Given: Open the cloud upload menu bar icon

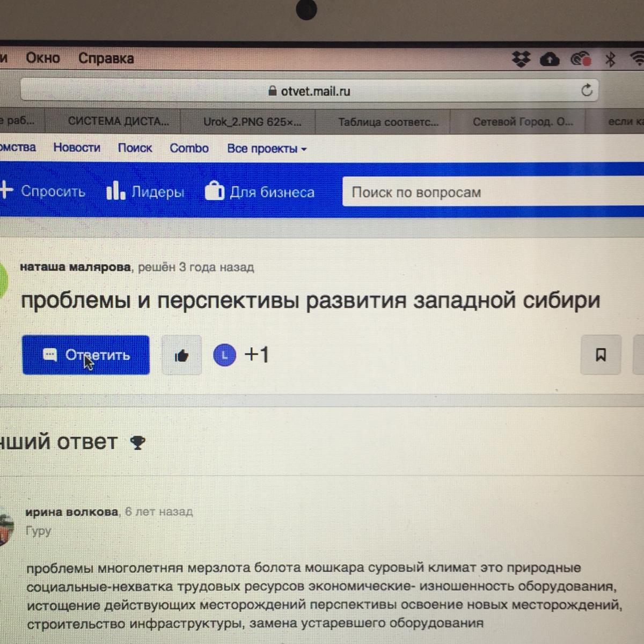Looking at the screenshot, I should 550,59.
